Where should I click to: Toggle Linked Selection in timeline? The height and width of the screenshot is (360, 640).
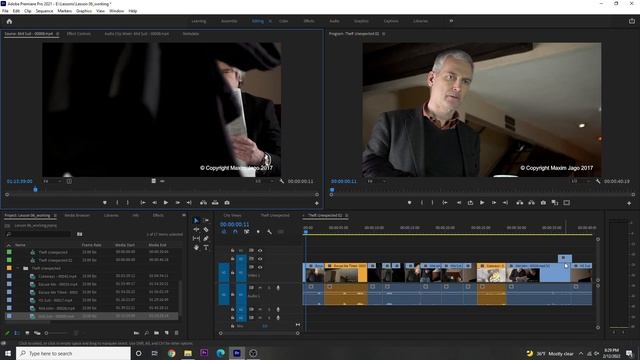247,232
